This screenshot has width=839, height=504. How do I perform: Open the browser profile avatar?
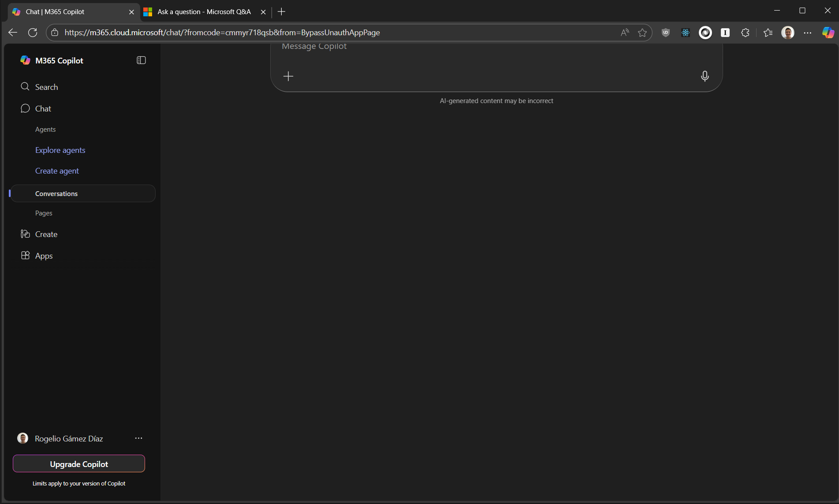coord(788,33)
